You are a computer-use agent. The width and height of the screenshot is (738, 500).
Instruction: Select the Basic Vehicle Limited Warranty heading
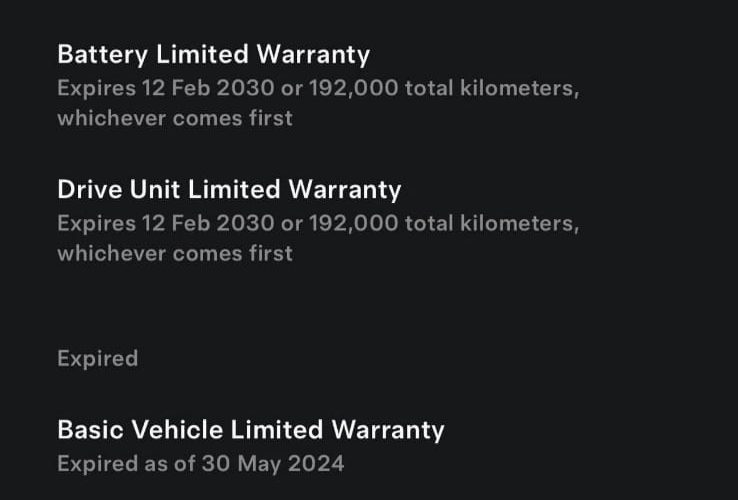tap(250, 430)
